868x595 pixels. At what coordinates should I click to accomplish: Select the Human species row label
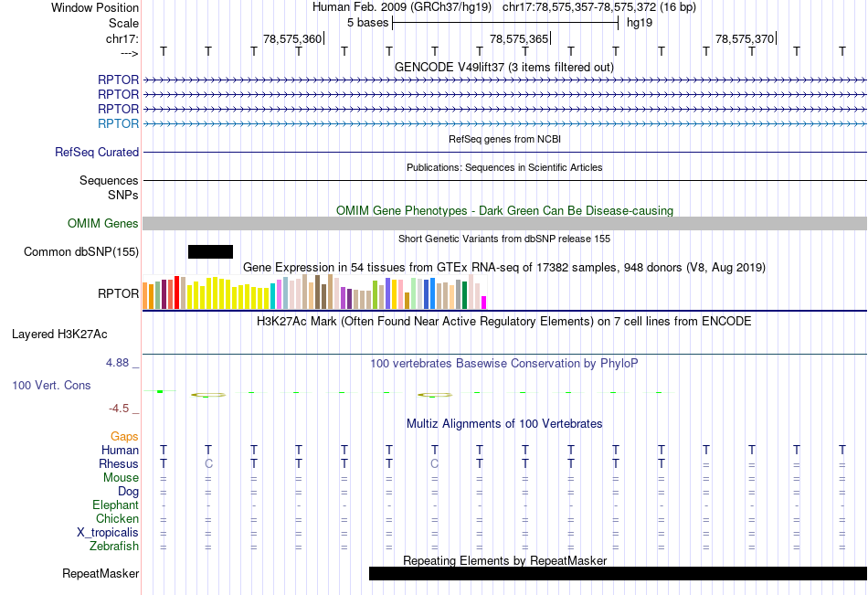120,450
